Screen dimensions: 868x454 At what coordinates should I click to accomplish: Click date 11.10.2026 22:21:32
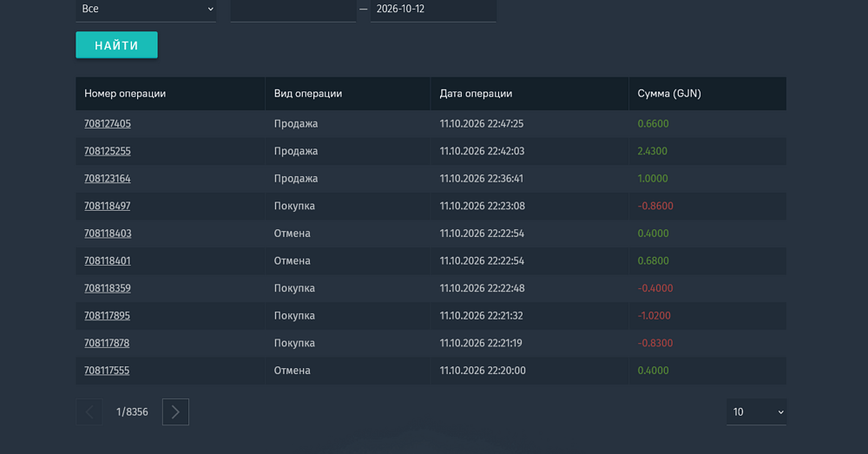tap(481, 316)
